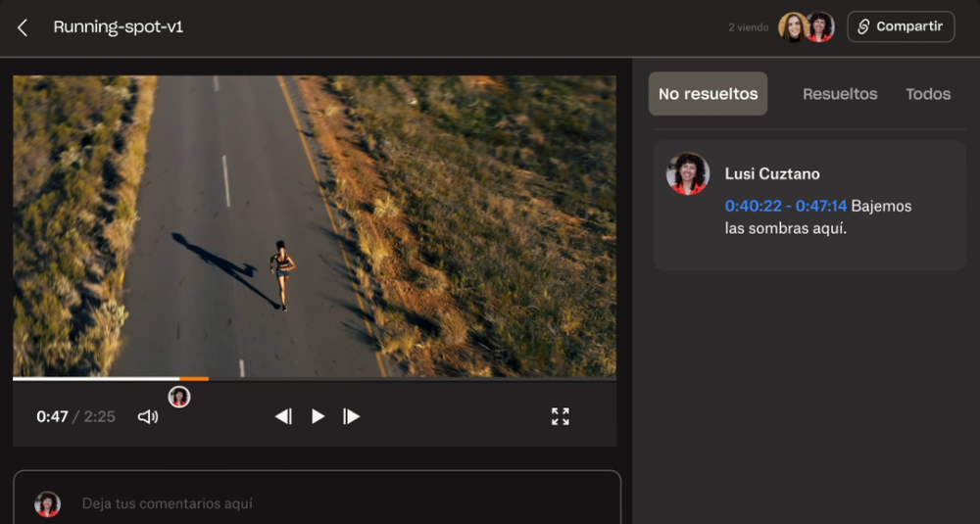
Task: Open the first viewer avatar with long hair
Action: 793,27
